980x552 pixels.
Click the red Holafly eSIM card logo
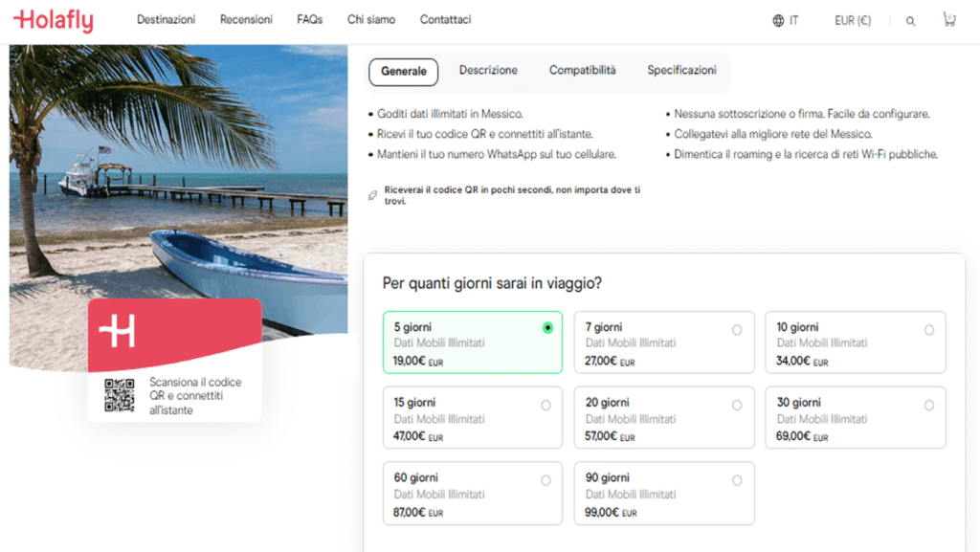tap(118, 330)
